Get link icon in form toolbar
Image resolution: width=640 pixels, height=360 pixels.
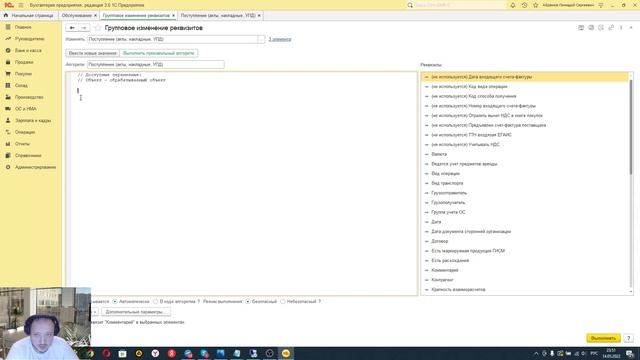611,28
